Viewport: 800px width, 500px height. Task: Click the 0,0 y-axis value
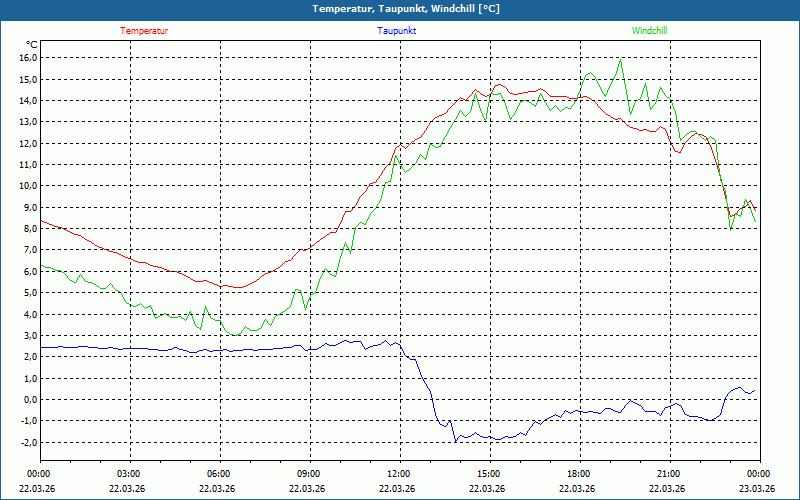point(31,399)
